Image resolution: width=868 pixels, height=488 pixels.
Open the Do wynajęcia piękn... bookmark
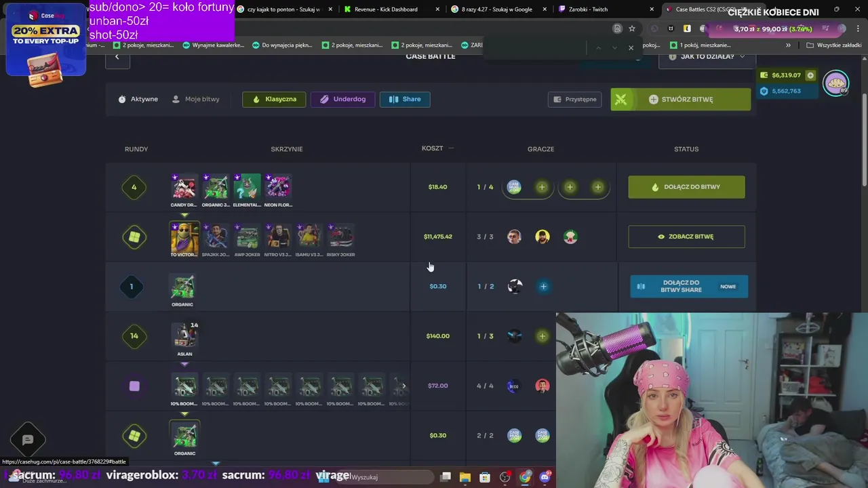click(282, 45)
